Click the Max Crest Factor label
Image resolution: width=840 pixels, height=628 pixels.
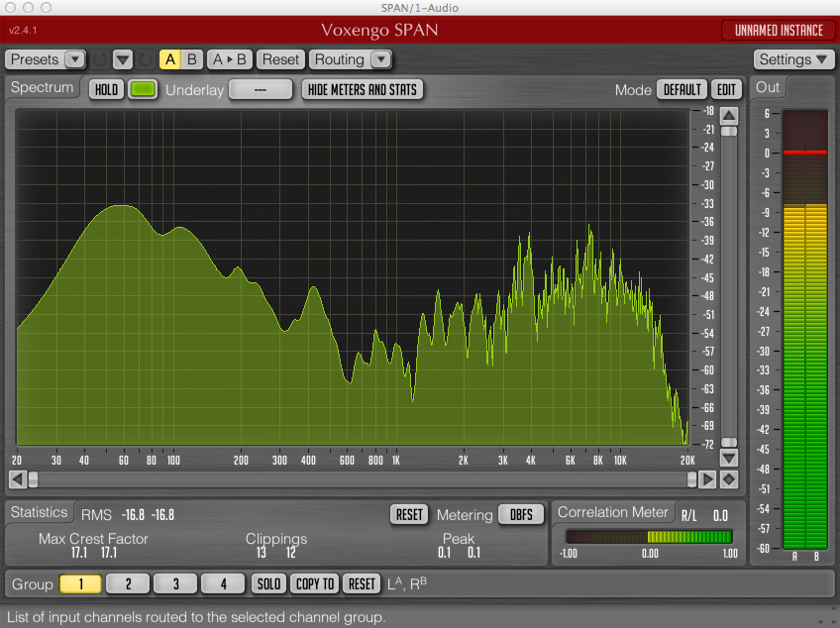coord(93,539)
